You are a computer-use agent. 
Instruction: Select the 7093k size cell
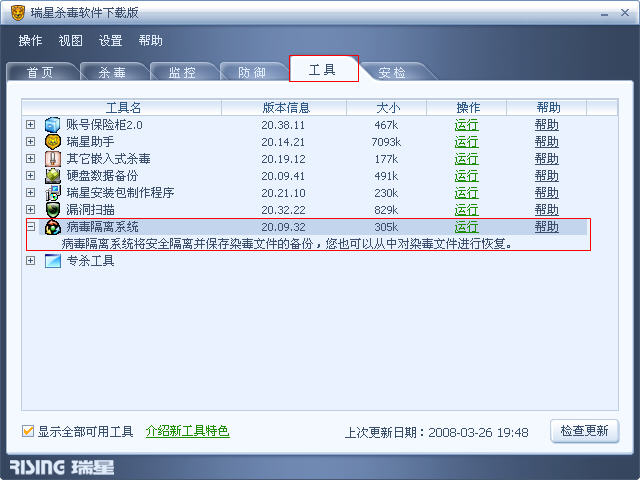pyautogui.click(x=386, y=142)
